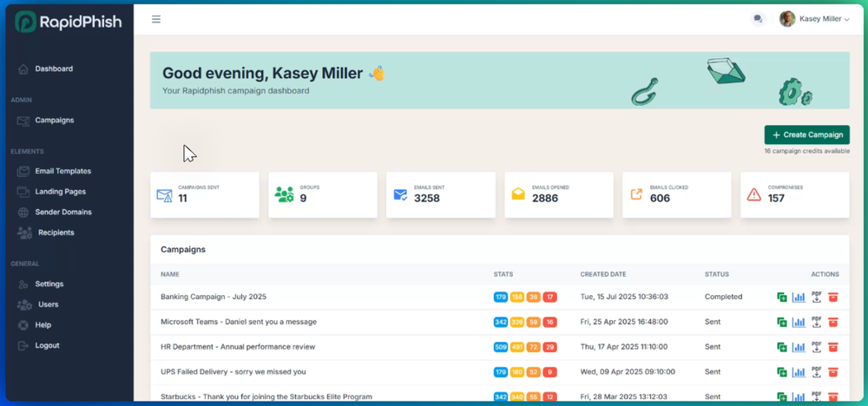Download PDF report for HR Department campaign
Screen dimensions: 868x406
[817, 346]
